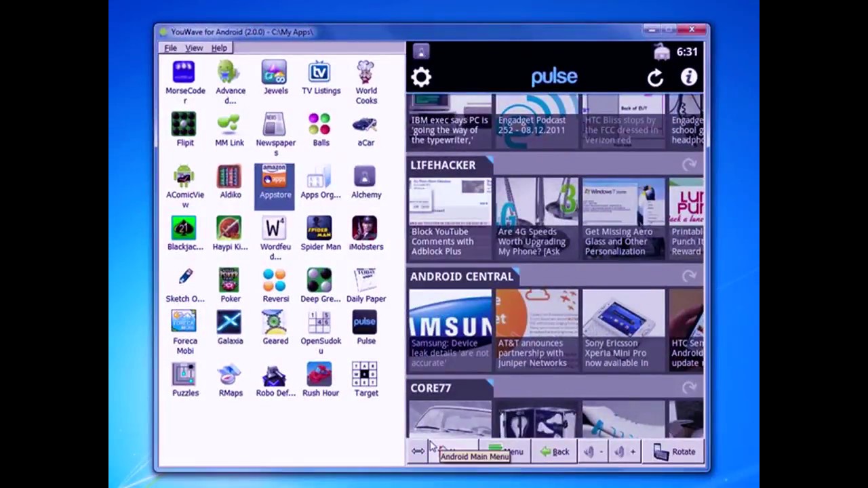The height and width of the screenshot is (488, 868).
Task: Open the Reversi game
Action: 274,281
